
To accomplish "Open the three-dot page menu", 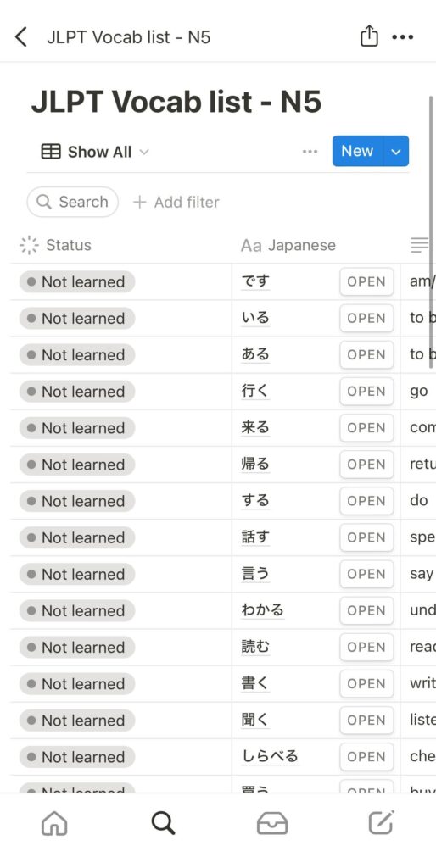I will tap(403, 37).
